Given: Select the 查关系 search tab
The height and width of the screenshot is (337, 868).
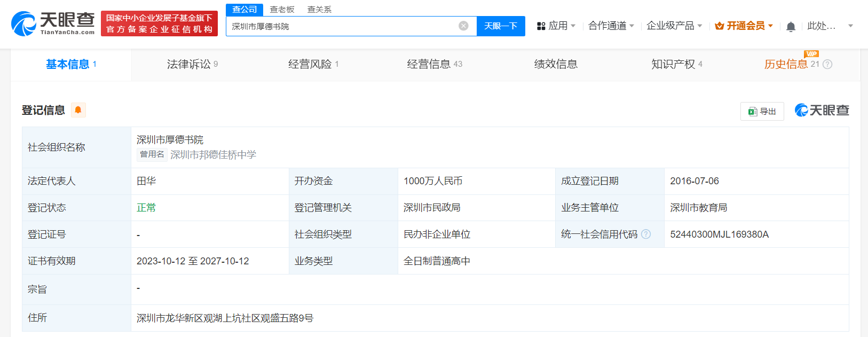Looking at the screenshot, I should pyautogui.click(x=319, y=10).
